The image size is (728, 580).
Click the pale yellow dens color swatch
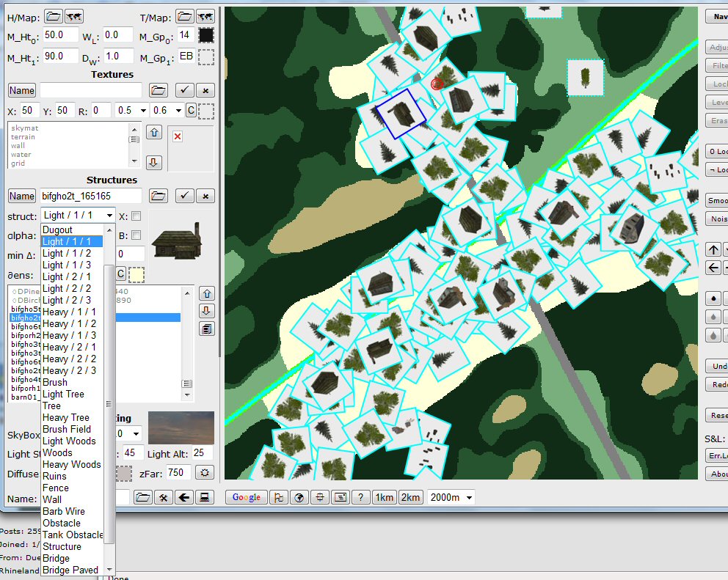[136, 274]
